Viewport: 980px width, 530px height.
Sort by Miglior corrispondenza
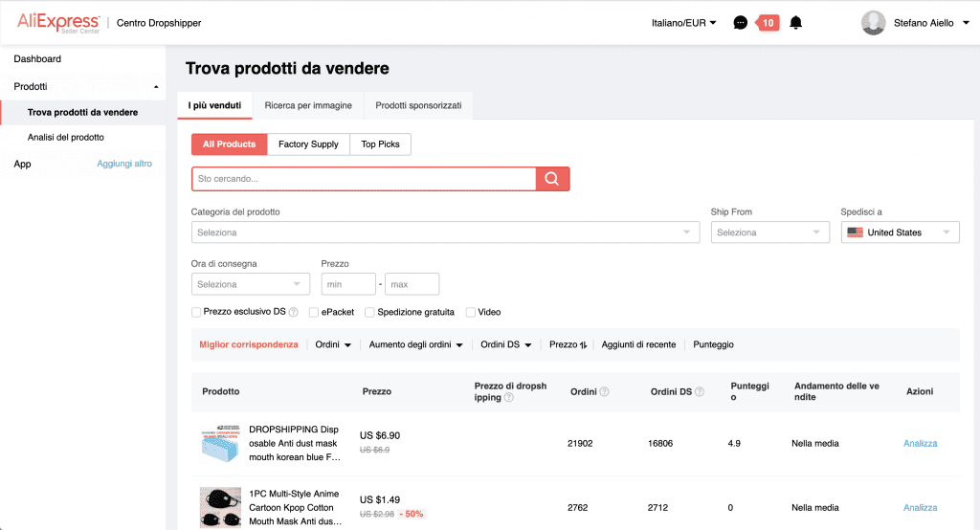point(249,344)
